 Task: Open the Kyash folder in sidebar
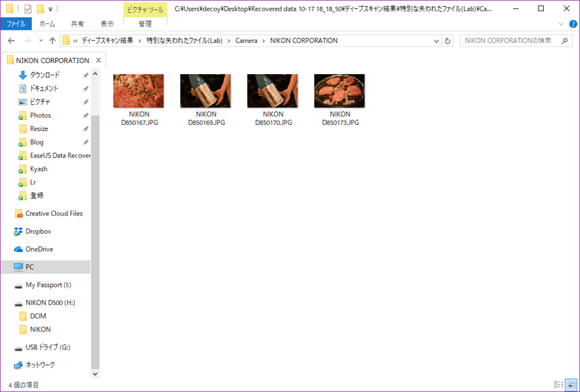point(39,169)
